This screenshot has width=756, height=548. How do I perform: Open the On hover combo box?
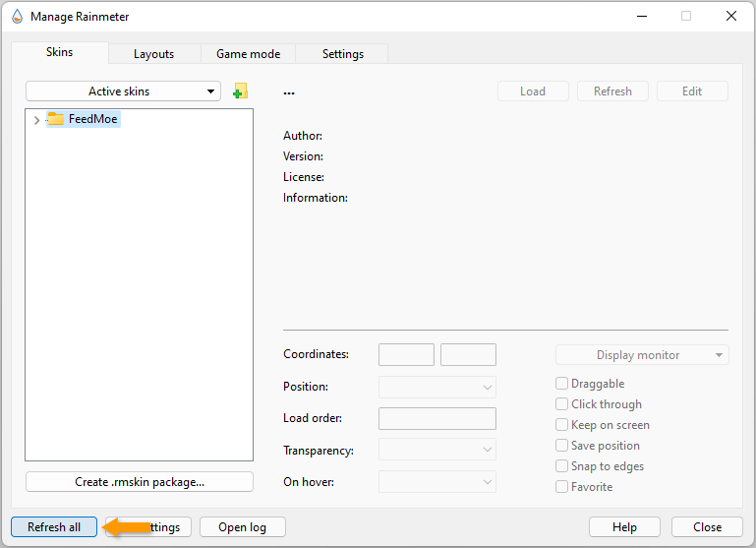(x=437, y=481)
